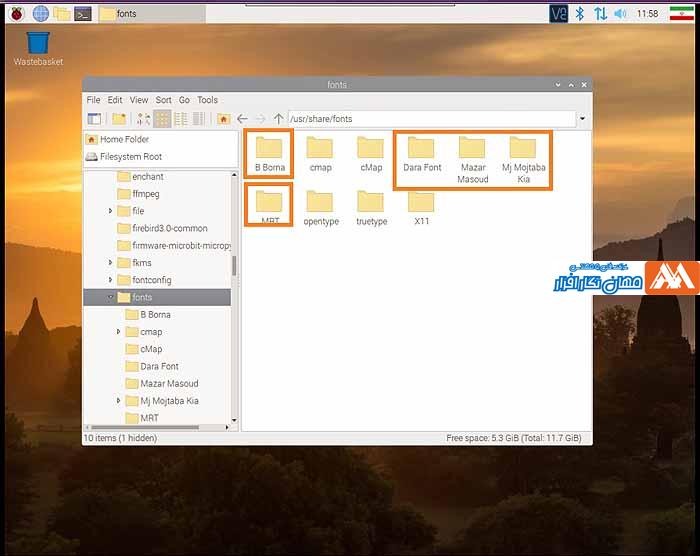Select Filesystem Root in the sidebar

point(130,157)
